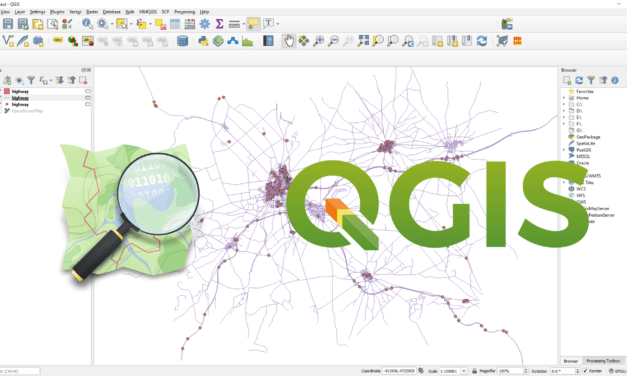Open the Processing Toolbox gear icon
The height and width of the screenshot is (376, 627).
[204, 24]
